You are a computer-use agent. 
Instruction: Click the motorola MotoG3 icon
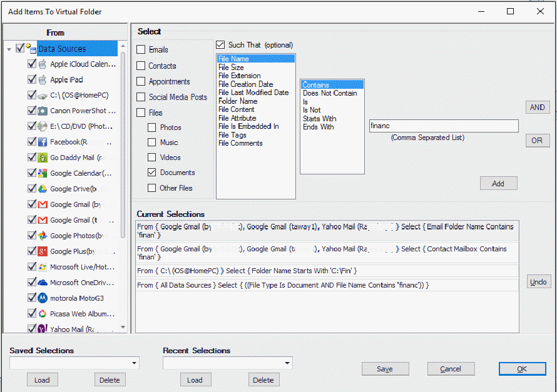tap(43, 298)
